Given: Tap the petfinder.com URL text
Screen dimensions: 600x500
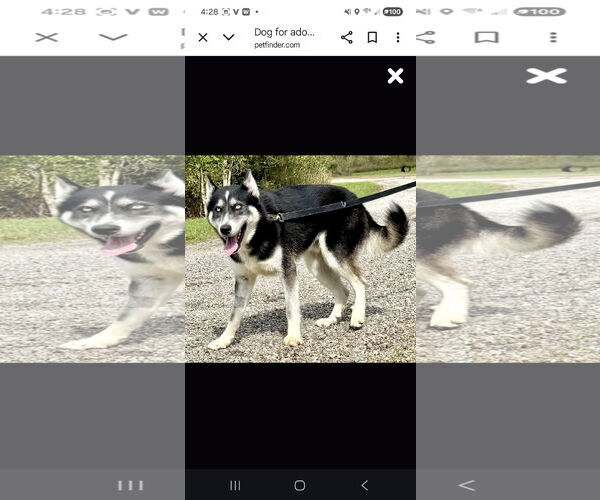Looking at the screenshot, I should tap(277, 45).
